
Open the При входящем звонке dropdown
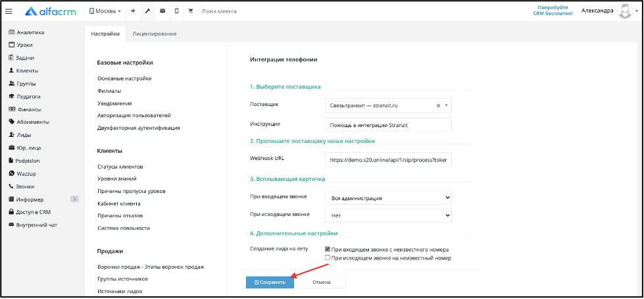[x=388, y=198]
